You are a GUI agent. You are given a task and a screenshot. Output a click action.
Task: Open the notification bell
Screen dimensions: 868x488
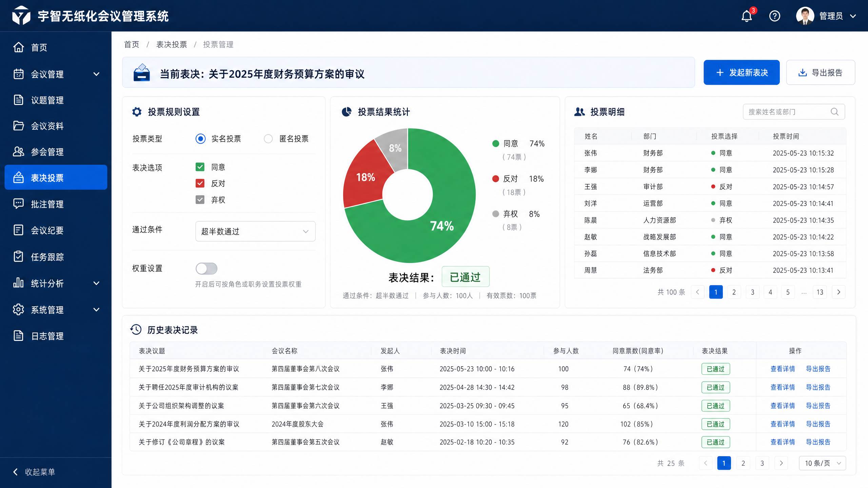click(747, 16)
